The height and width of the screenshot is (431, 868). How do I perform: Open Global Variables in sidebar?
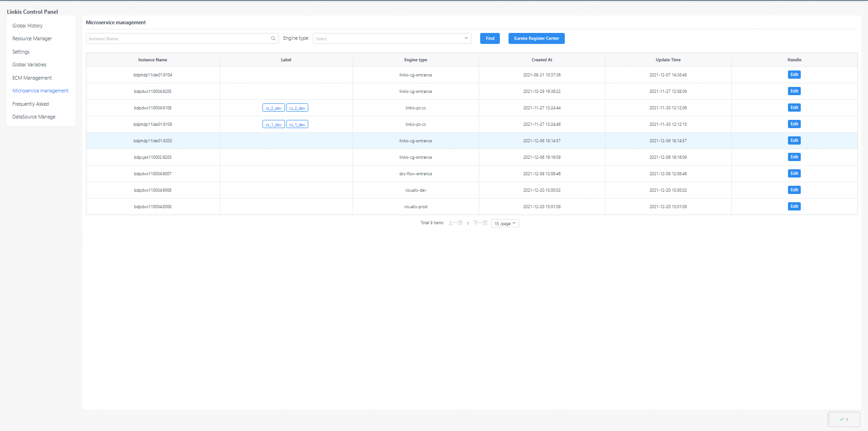[x=29, y=65]
